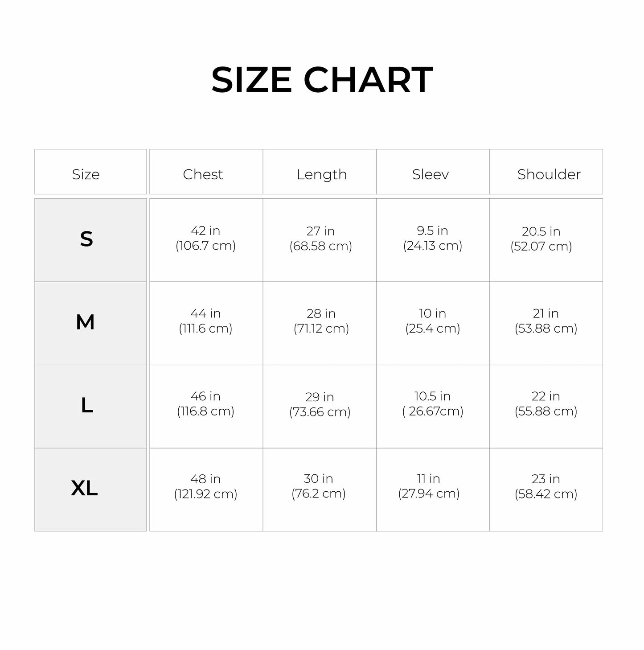This screenshot has height=650, width=644.
Task: Select the 23 in shoulder cell
Action: (x=546, y=486)
